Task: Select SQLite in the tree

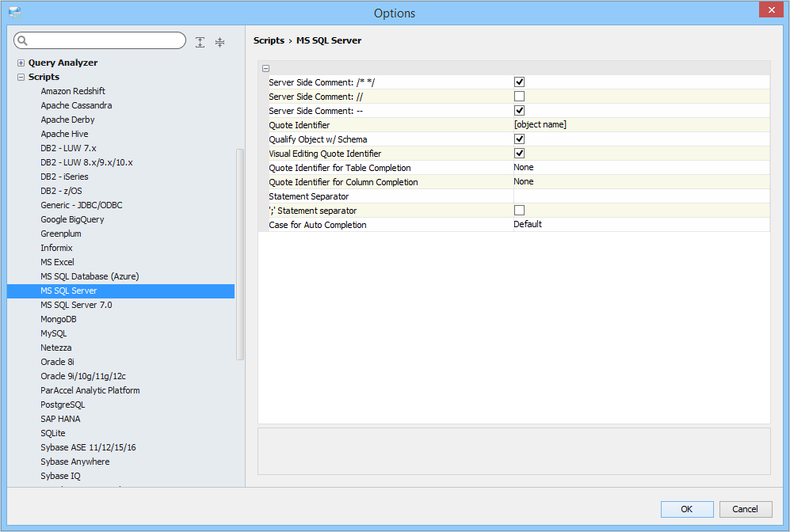Action: 53,433
